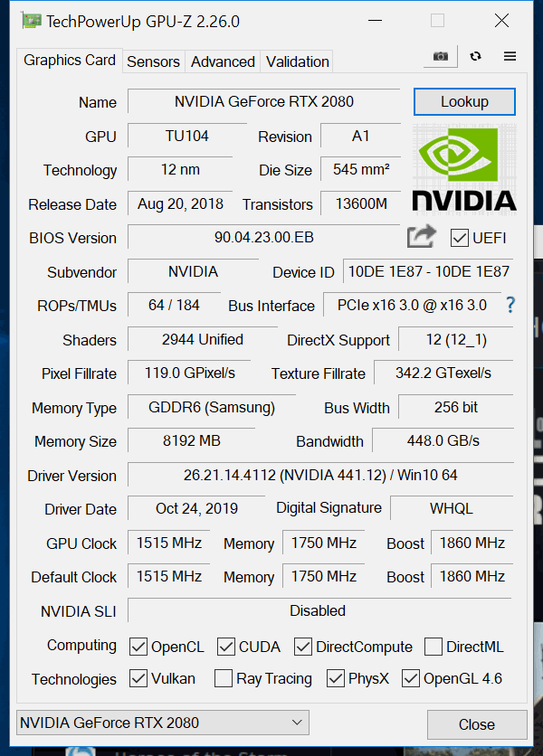Open the GPU selection dropdown
Viewport: 543px width, 756px height.
163,723
